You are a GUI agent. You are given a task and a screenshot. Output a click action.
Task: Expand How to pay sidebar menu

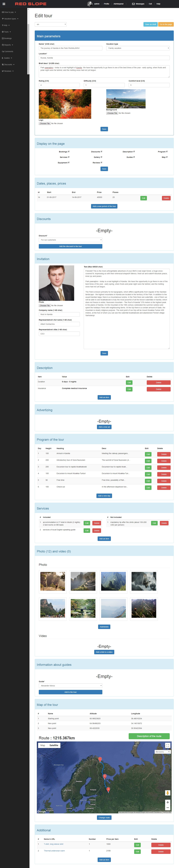pos(9,12)
